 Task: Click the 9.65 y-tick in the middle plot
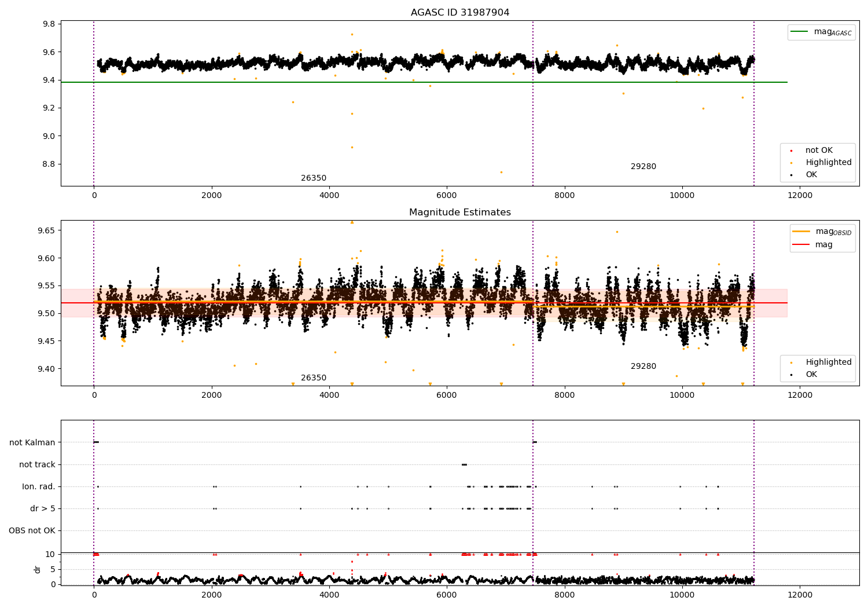click(x=47, y=231)
